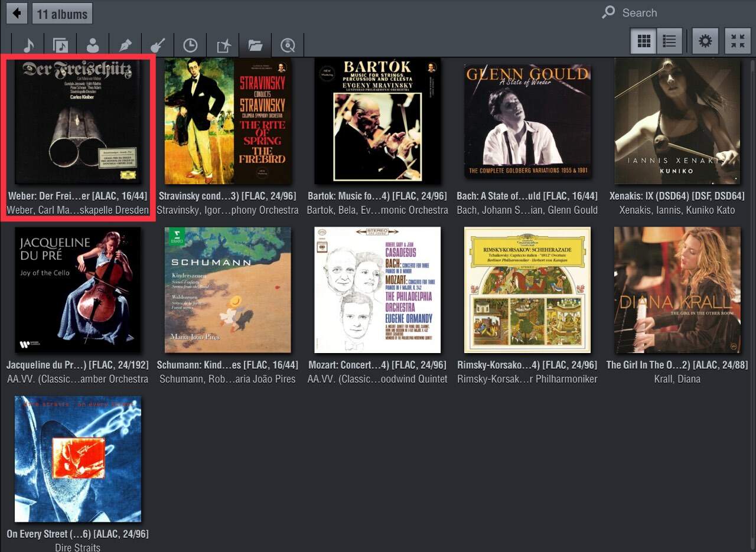Open the songs view with music note icon
756x552 pixels.
tap(28, 45)
